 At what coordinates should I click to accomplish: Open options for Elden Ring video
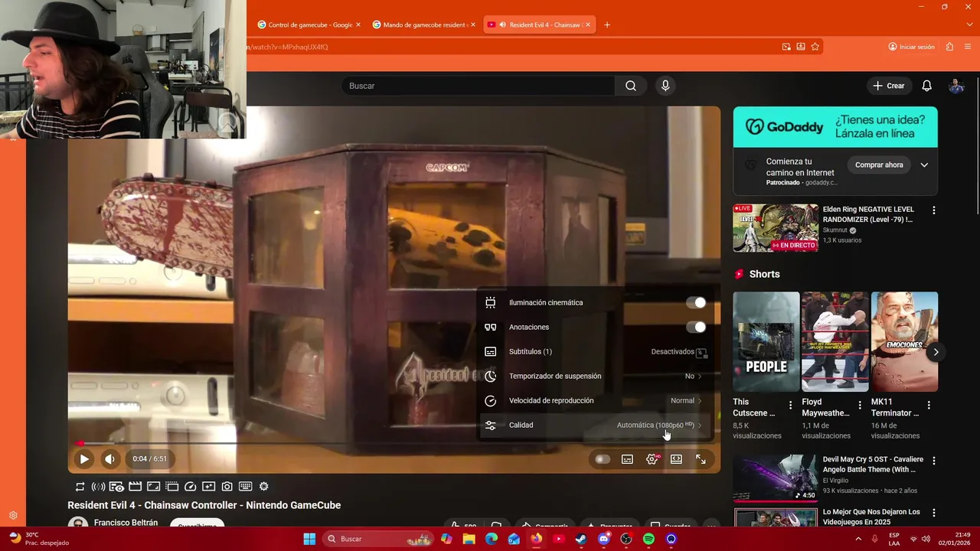point(933,210)
